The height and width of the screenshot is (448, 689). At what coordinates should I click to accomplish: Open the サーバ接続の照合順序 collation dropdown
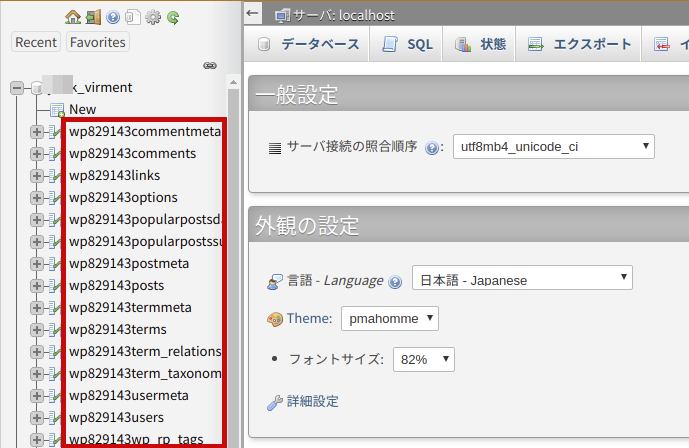pos(554,147)
